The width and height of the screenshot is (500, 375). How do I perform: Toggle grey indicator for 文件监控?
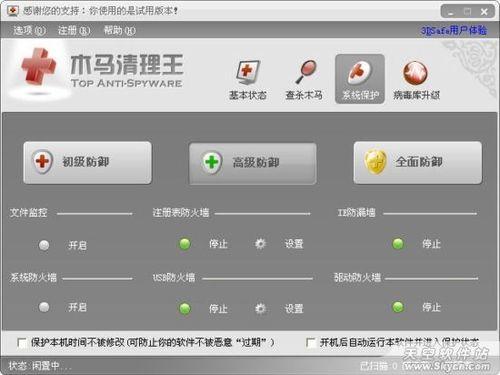[x=44, y=245]
